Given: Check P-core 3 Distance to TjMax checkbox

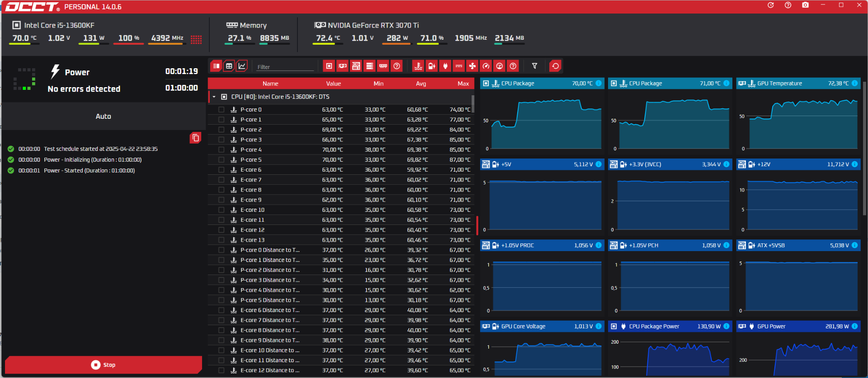Looking at the screenshot, I should (221, 280).
